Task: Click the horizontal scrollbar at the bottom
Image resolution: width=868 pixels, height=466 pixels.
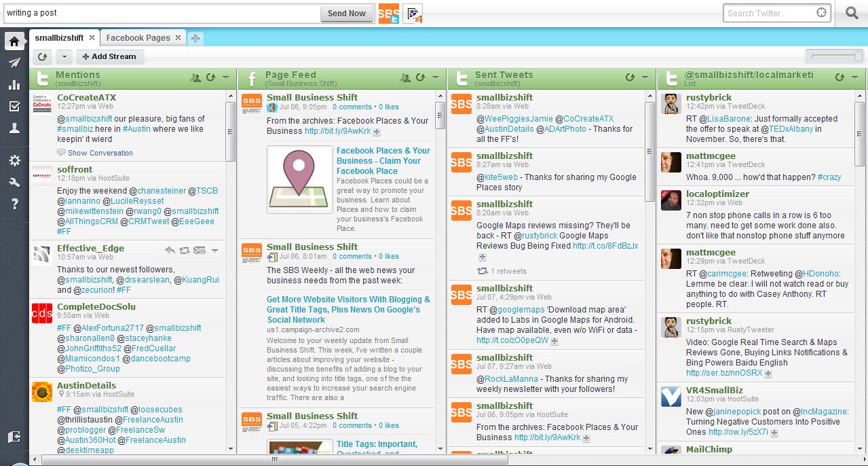Action: coord(275,460)
